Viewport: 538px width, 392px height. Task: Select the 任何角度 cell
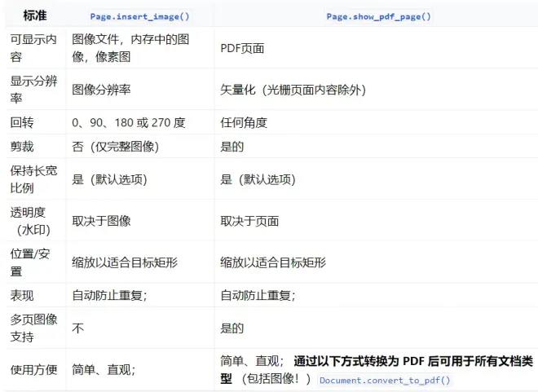coord(244,122)
